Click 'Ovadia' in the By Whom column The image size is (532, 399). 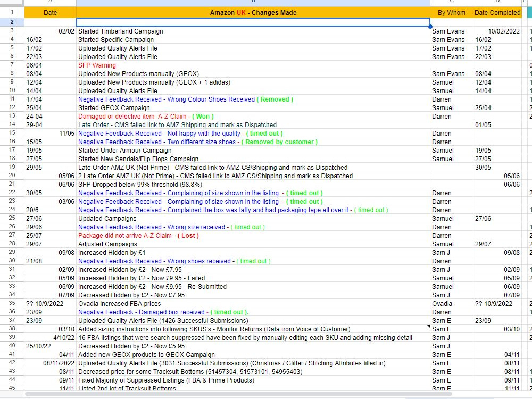[452, 304]
